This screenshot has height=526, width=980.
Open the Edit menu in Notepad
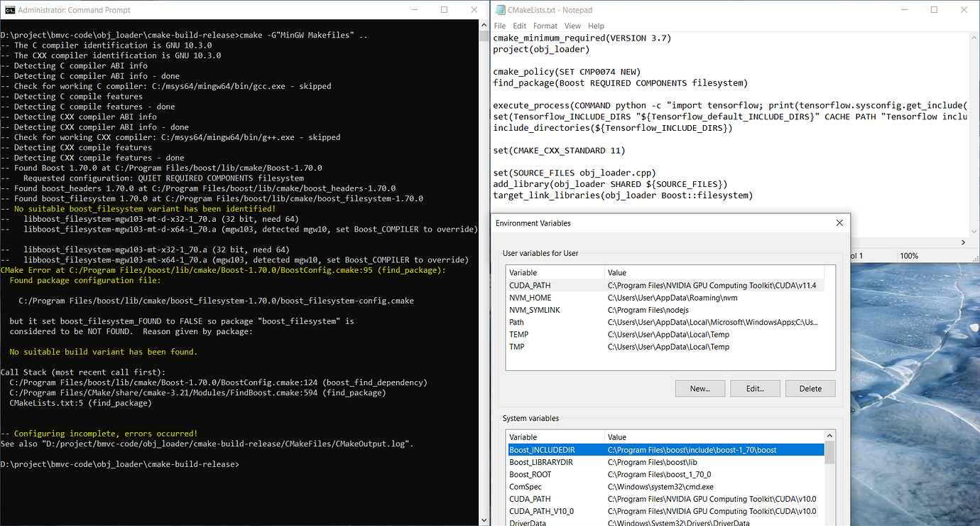tap(520, 26)
